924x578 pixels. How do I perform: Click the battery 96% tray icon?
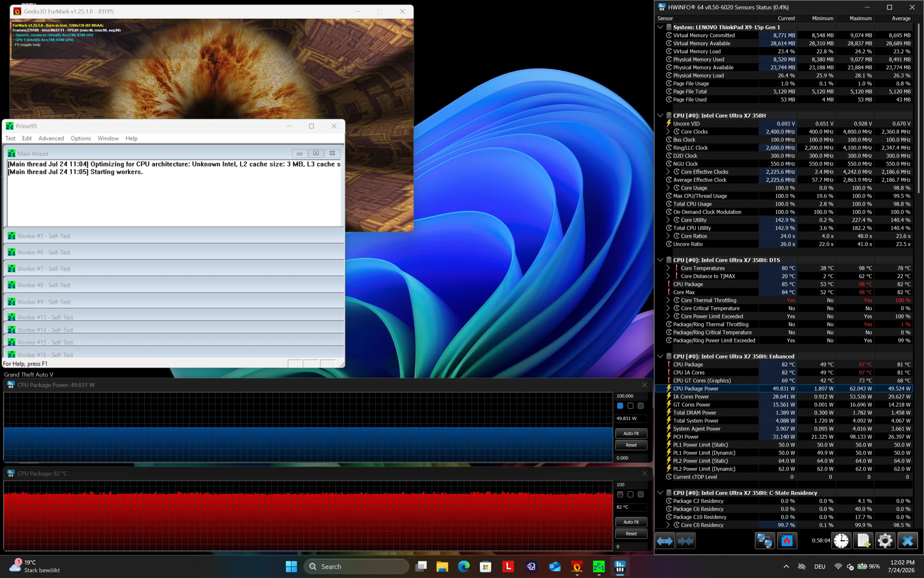pos(869,566)
